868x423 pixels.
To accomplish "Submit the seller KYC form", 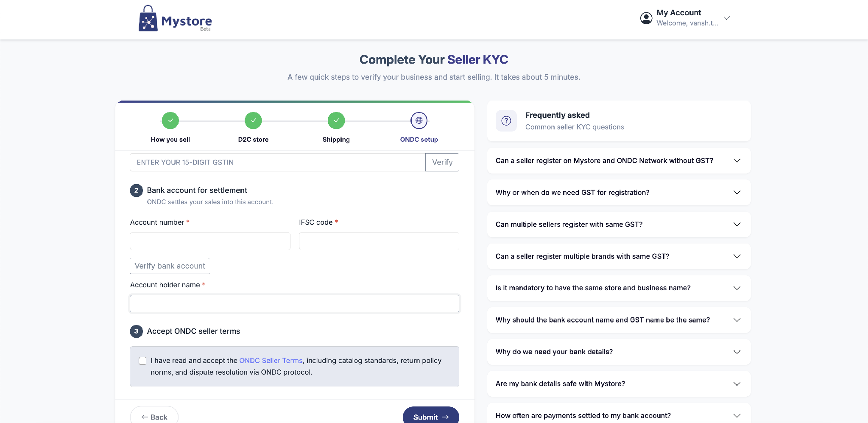I will point(431,417).
